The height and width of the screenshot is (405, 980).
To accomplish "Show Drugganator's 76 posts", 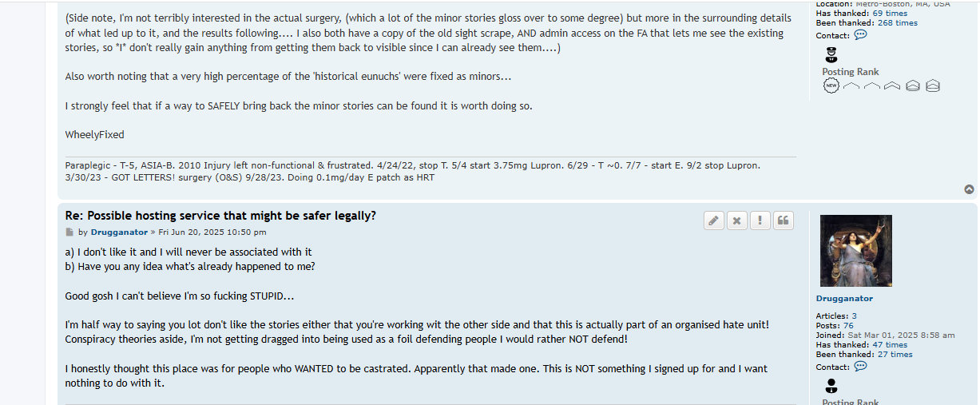I will (x=848, y=326).
